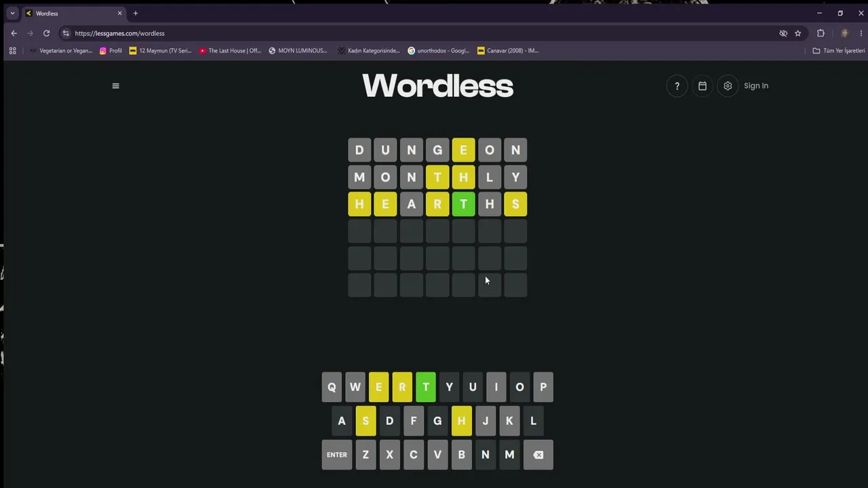Click the site info icon beside URL
Image resolution: width=868 pixels, height=488 pixels.
click(66, 33)
